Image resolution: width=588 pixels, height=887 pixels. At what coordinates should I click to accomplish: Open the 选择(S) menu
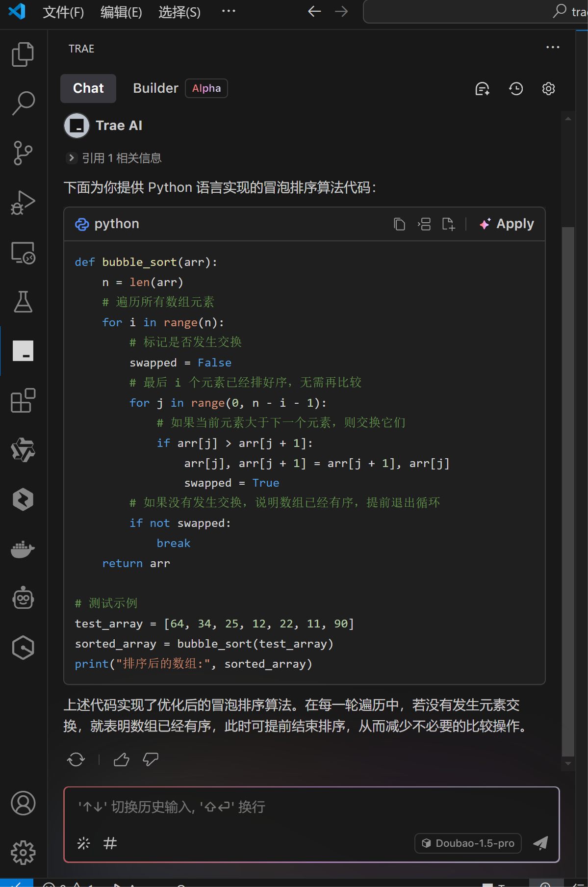[x=179, y=12]
